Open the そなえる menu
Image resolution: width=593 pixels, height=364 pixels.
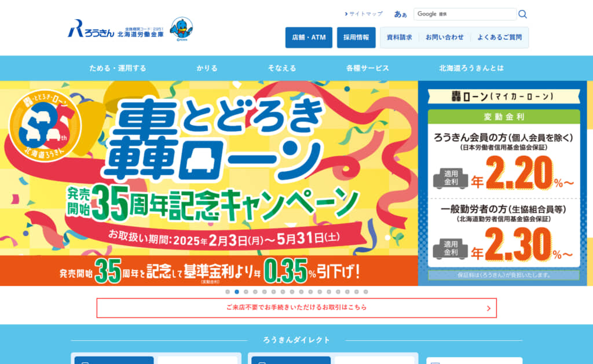(282, 68)
